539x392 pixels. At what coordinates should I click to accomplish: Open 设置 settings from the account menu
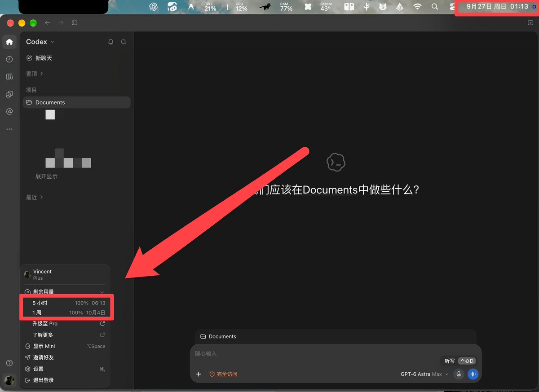point(65,369)
